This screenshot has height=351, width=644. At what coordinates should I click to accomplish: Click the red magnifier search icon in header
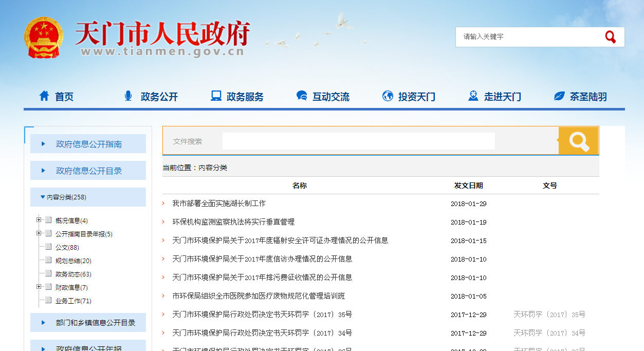pyautogui.click(x=610, y=37)
